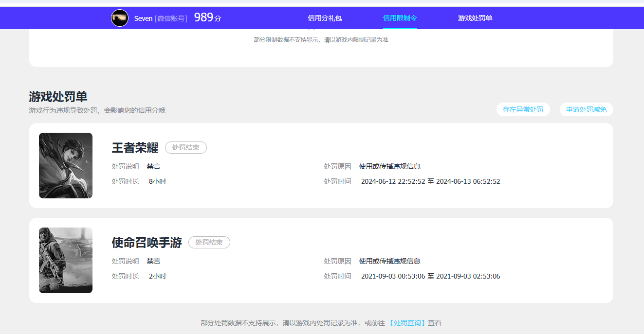Switch to the 信用限制令 tab

click(x=400, y=18)
